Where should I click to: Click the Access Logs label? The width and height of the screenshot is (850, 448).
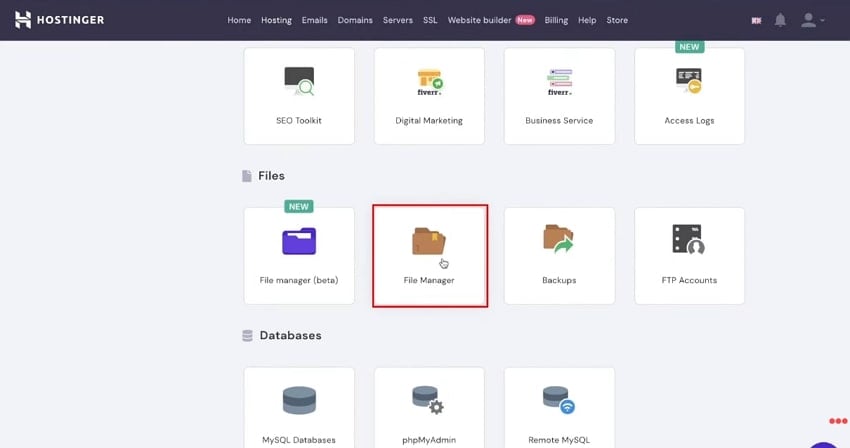[689, 120]
